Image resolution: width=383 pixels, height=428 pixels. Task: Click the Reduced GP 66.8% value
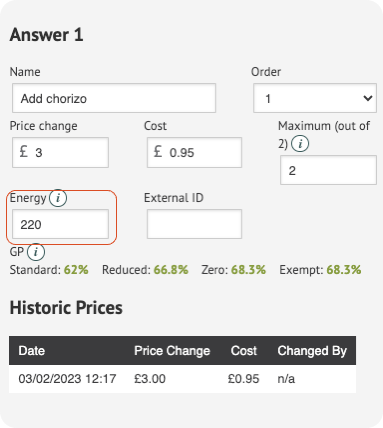click(x=171, y=270)
